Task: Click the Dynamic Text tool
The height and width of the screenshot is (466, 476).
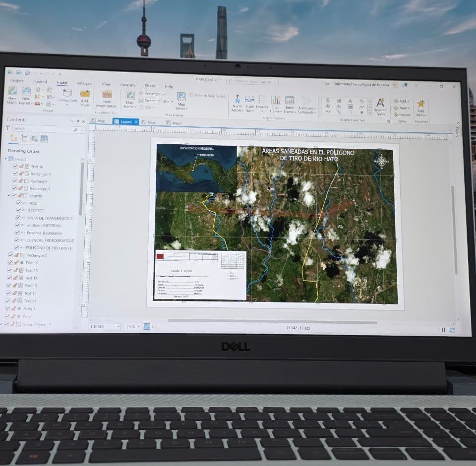Action: pyautogui.click(x=380, y=107)
